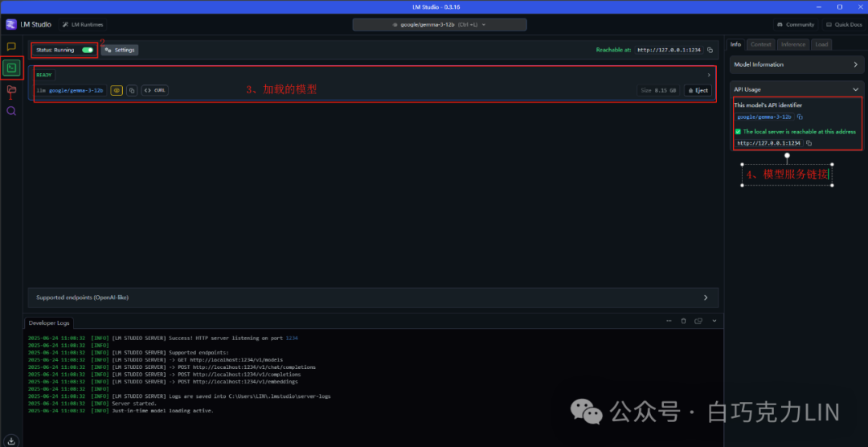Switch to the Info tab
The height and width of the screenshot is (447, 868).
click(x=735, y=44)
